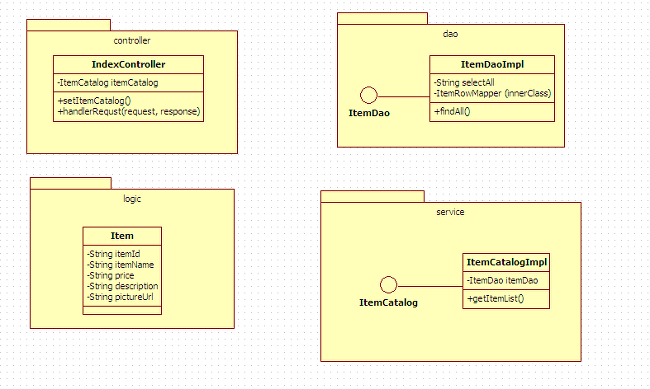Select the controller package tab
650x389 pixels.
click(68, 25)
